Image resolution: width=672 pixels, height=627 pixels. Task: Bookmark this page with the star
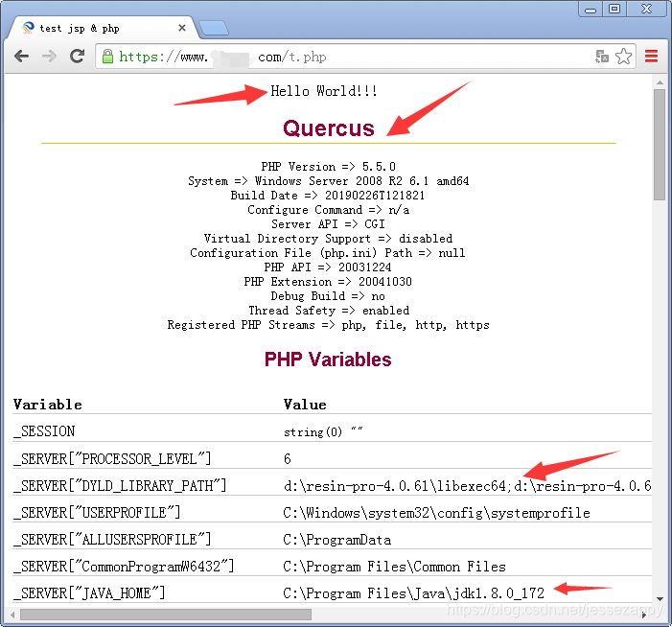(x=623, y=57)
